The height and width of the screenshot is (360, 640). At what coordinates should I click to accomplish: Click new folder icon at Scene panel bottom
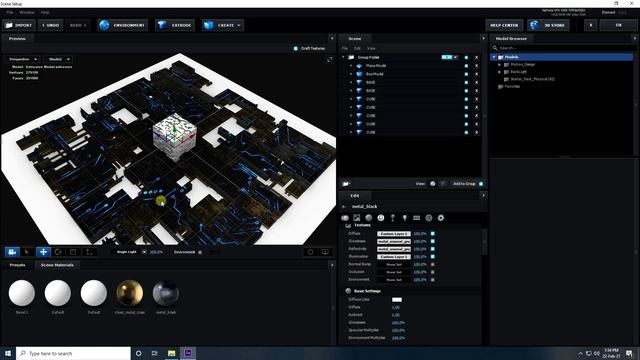pos(346,184)
